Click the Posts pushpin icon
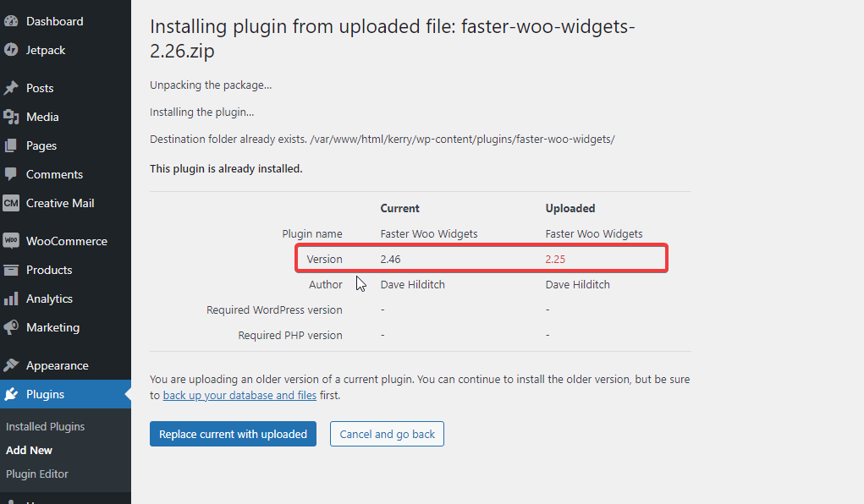The width and height of the screenshot is (864, 504). (11, 88)
